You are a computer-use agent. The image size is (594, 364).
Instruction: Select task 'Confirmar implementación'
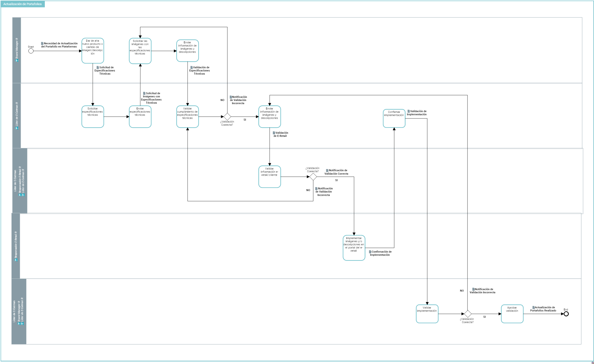coord(394,118)
